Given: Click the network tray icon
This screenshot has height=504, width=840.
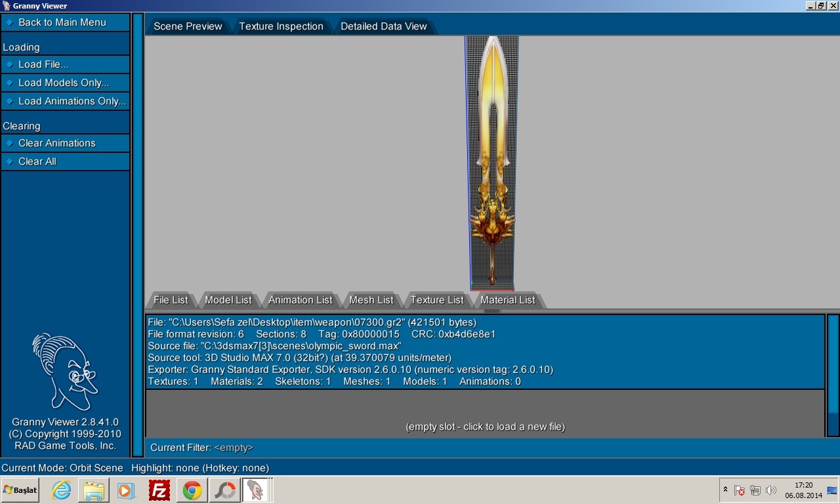Looking at the screenshot, I should (x=755, y=490).
